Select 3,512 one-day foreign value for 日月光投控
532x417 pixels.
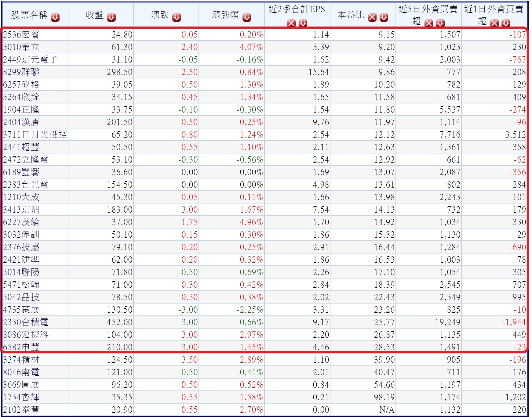coord(516,135)
